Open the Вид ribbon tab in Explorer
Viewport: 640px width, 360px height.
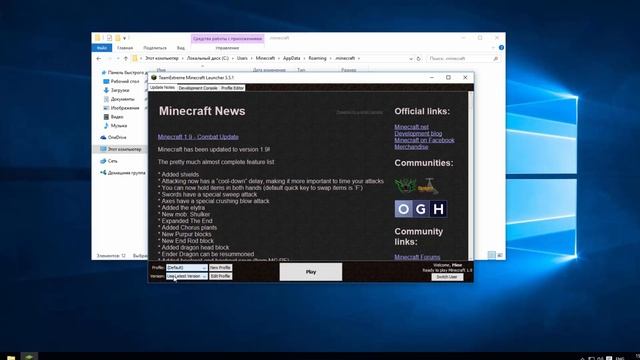pos(180,48)
